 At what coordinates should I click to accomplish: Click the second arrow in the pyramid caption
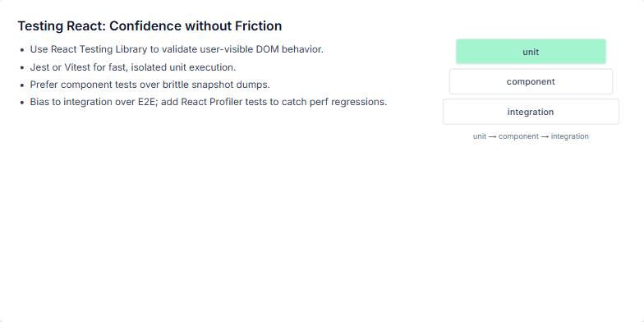(x=545, y=136)
